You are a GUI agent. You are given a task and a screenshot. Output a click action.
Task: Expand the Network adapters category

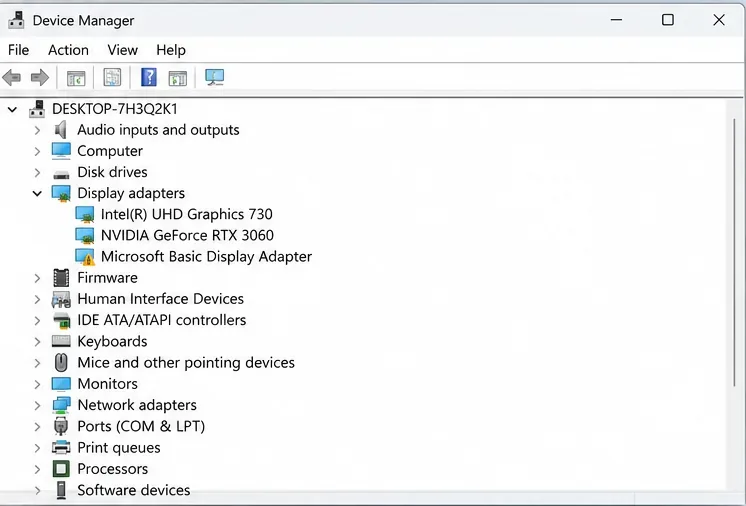pyautogui.click(x=37, y=405)
